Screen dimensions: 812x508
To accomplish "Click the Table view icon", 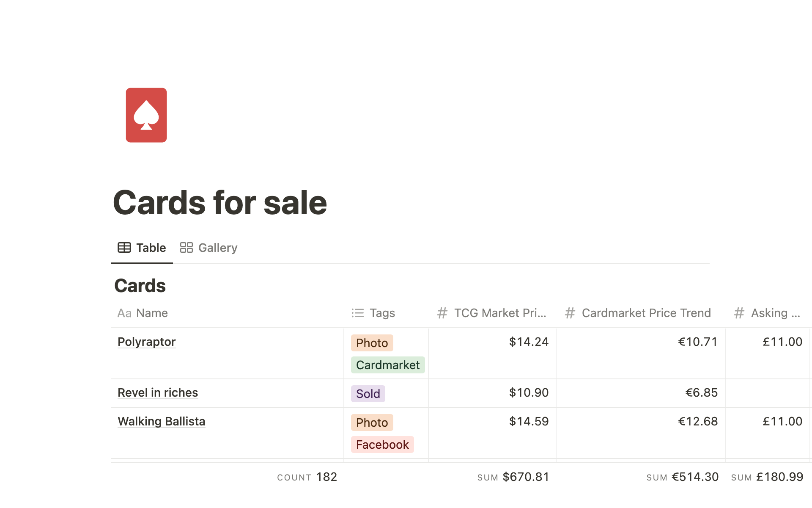I will point(124,248).
